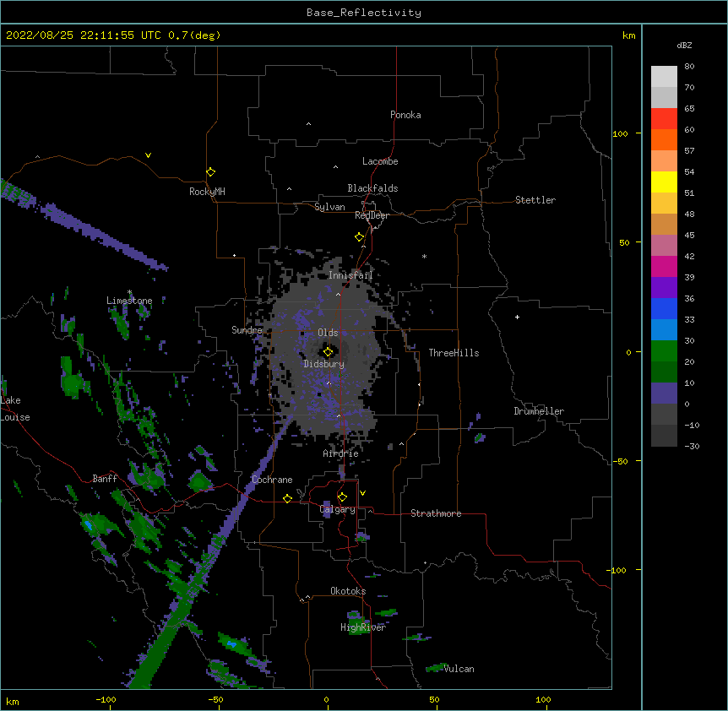Click the yellow diamond marker south of RedDeer
This screenshot has height=711, width=728.
[359, 237]
